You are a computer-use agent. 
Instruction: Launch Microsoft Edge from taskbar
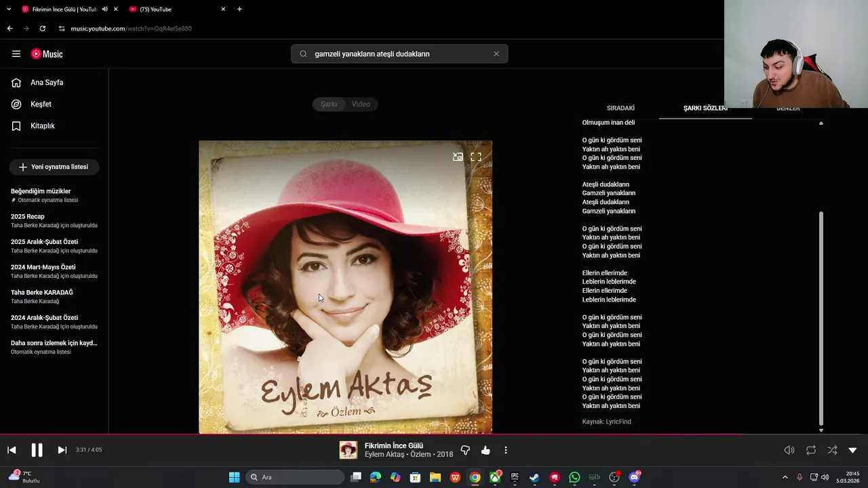click(376, 477)
